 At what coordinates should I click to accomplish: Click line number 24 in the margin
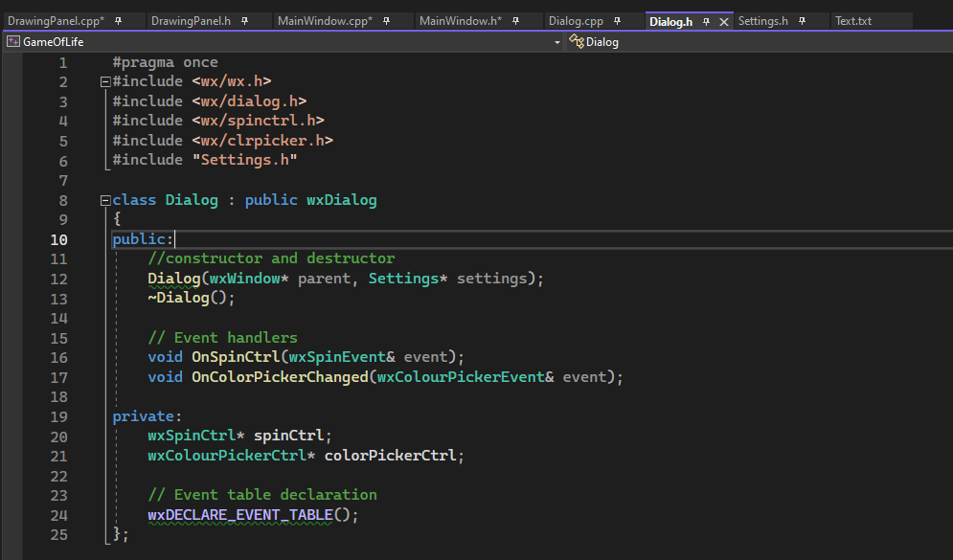(58, 514)
